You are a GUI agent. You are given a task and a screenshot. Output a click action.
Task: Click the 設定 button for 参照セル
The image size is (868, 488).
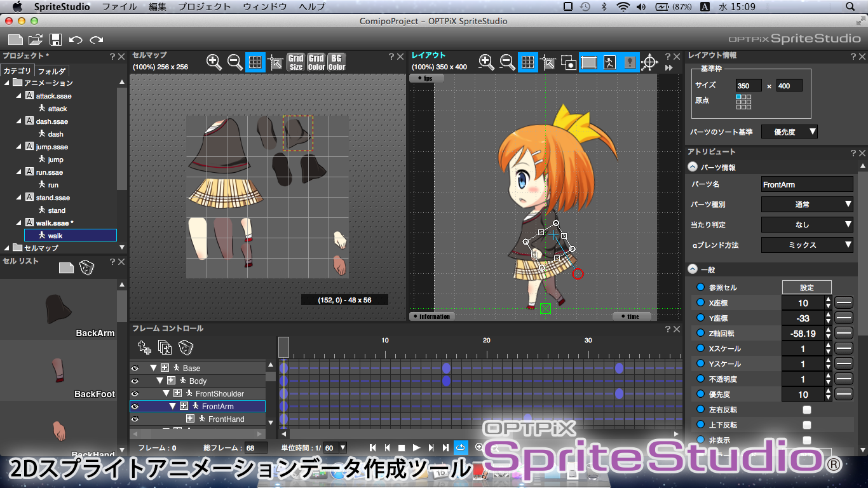(807, 288)
